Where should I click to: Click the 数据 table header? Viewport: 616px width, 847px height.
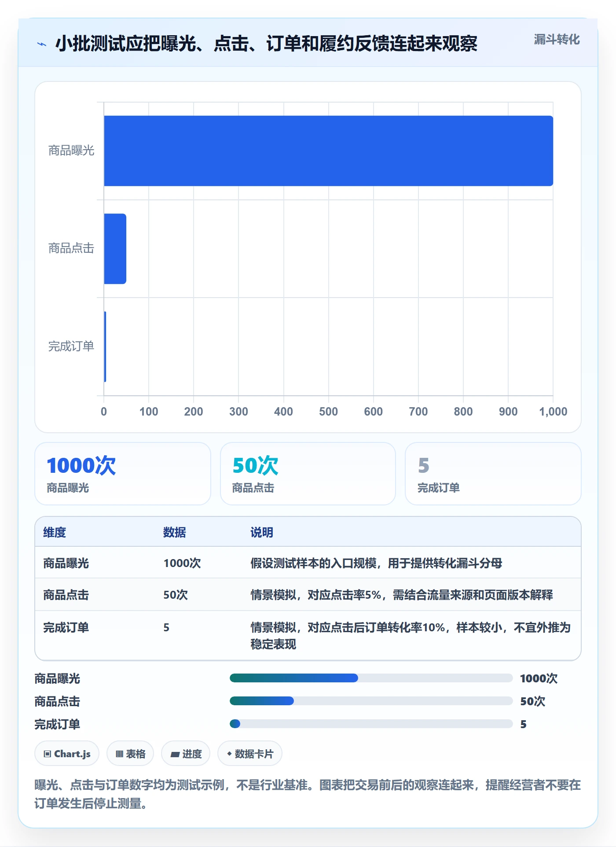coord(175,532)
